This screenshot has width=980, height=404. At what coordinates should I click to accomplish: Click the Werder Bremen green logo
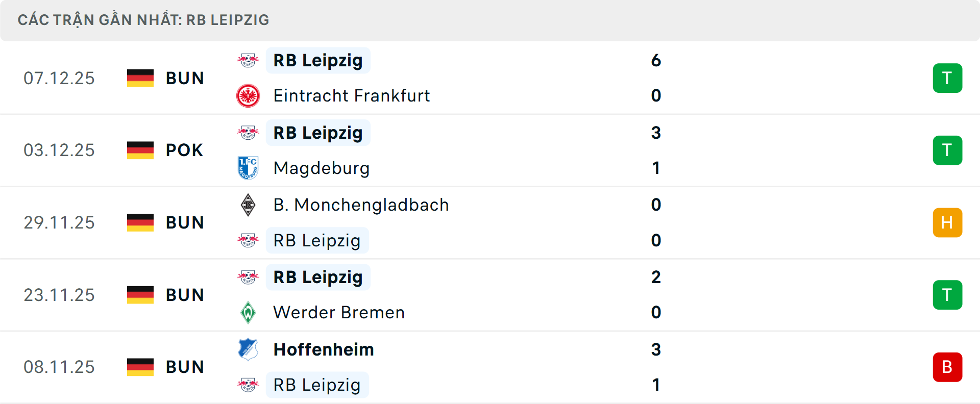tap(249, 312)
